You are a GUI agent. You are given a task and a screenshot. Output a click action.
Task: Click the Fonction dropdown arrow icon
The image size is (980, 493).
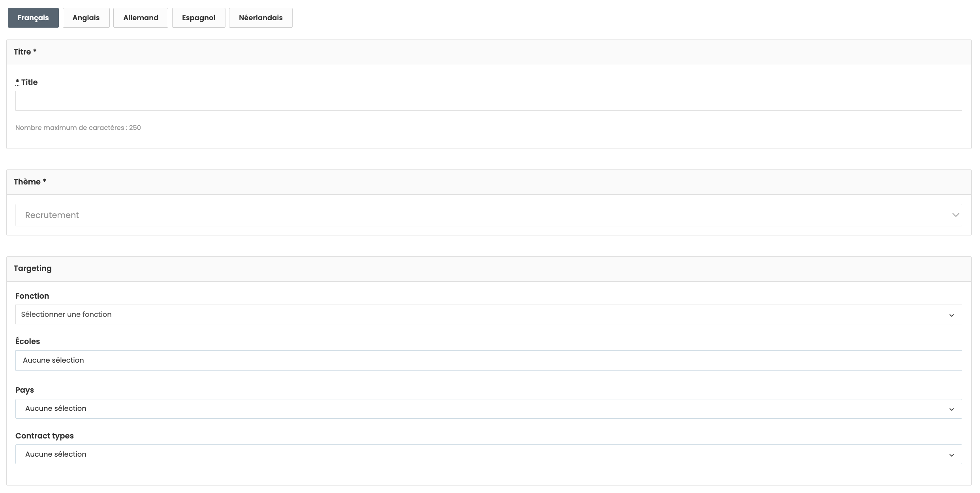coord(951,315)
